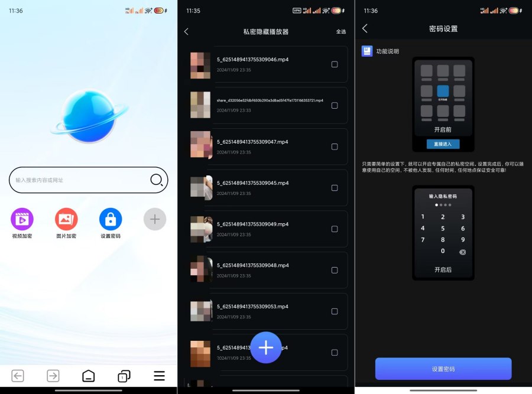Screen dimensions: 532x394
Task: Tap the forward arrow in the bottom toolbar
Action: pyautogui.click(x=53, y=376)
